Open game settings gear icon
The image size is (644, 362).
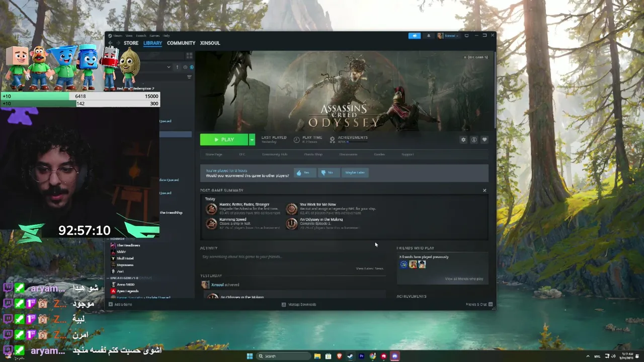(463, 140)
